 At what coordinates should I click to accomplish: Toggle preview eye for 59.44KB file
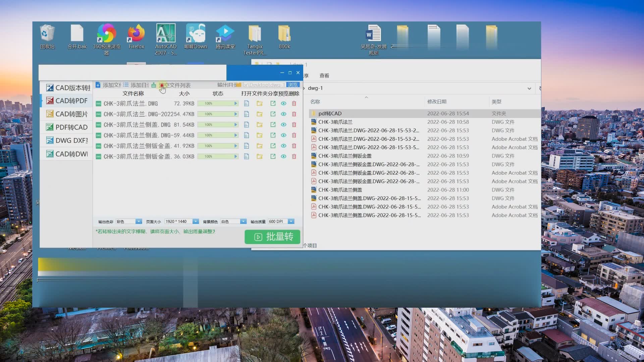pos(283,135)
